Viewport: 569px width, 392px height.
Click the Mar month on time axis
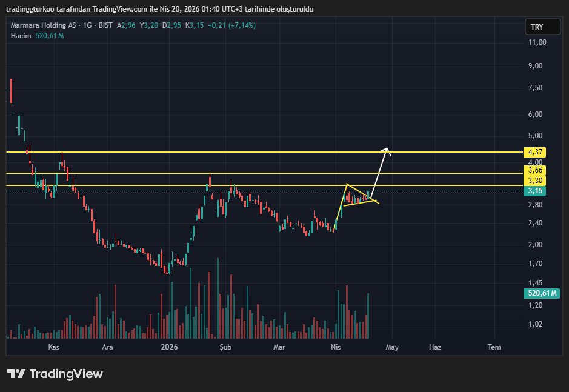[x=279, y=347]
